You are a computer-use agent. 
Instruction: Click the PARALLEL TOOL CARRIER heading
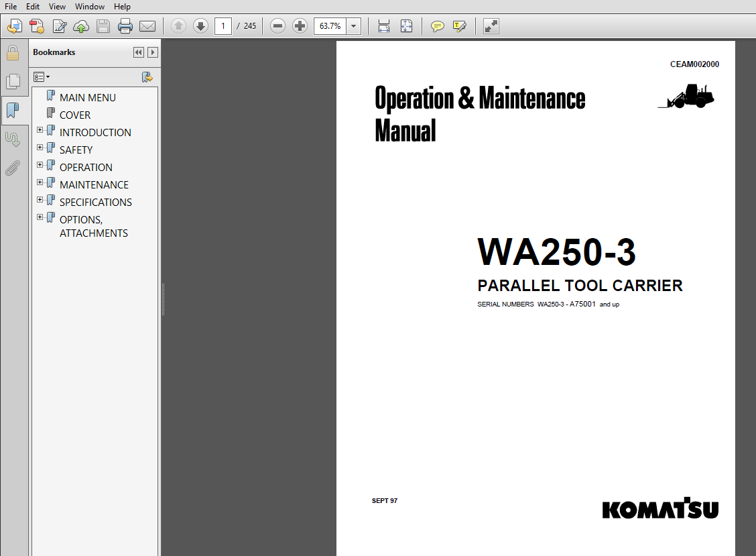(x=580, y=285)
